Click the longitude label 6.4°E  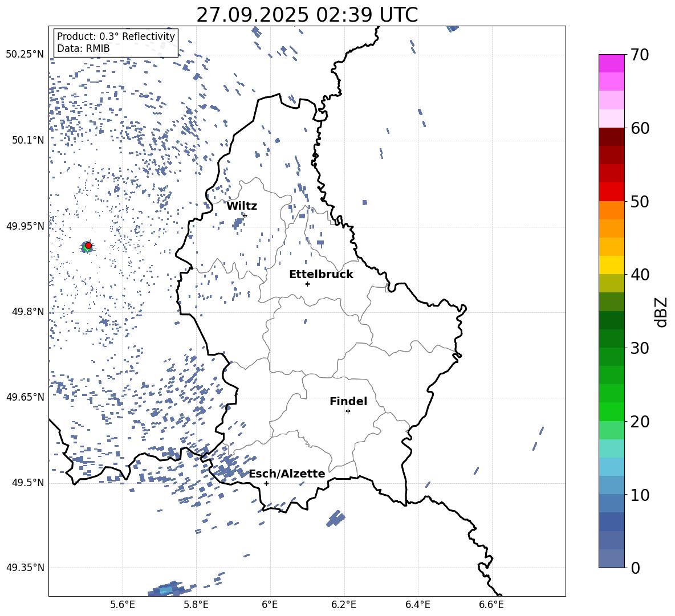417,605
